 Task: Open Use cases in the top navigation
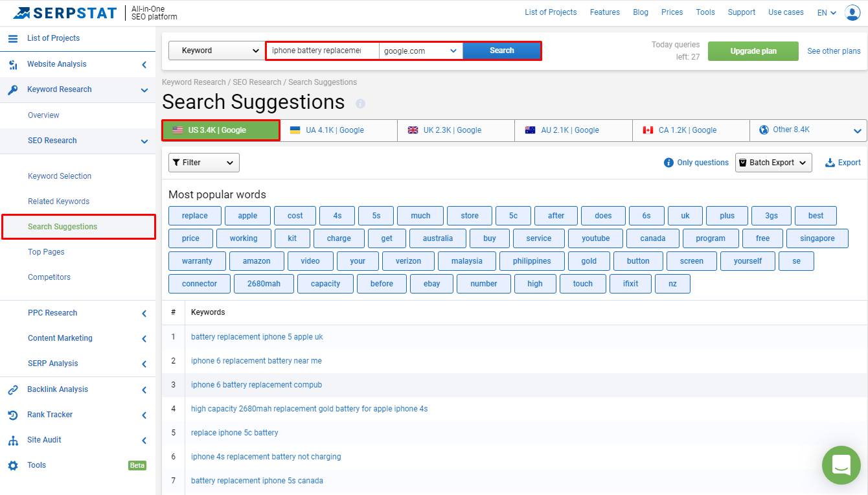click(786, 12)
